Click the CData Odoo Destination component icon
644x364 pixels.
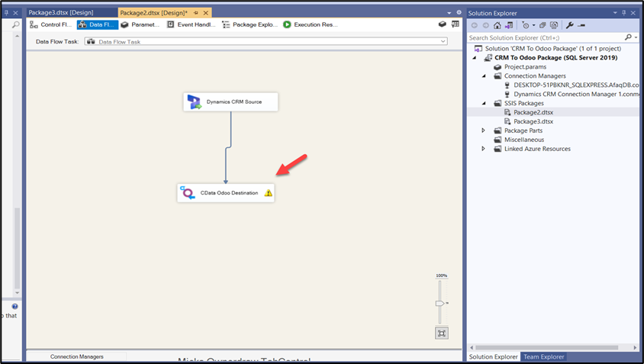[x=187, y=192]
